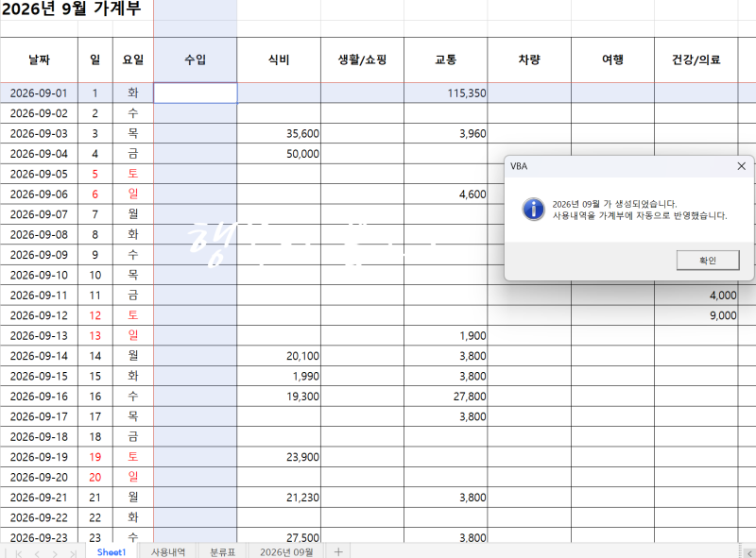Switch to the 2026년 09월 sheet tab
This screenshot has height=558, width=756.
click(x=286, y=551)
